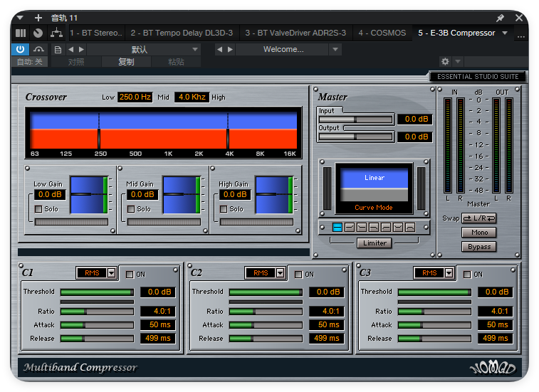Select the V-shaped scoop curve mode icon
This screenshot has width=539, height=392.
(398, 227)
